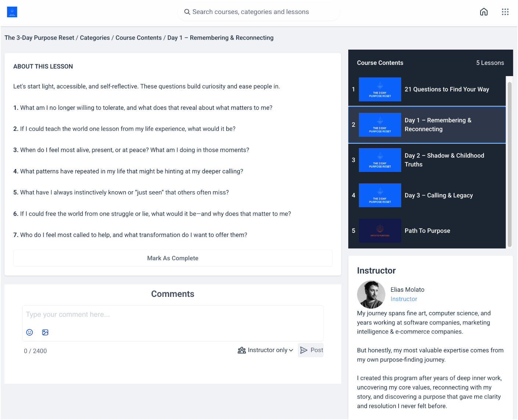Click the 0 / 2400 character counter
Screen dimensions: 518x420
pos(35,351)
